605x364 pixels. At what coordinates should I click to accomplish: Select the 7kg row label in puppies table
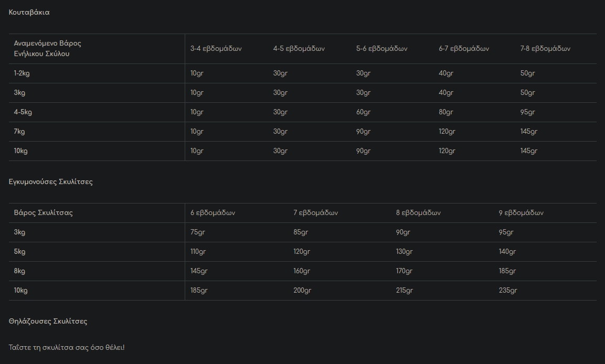click(19, 132)
